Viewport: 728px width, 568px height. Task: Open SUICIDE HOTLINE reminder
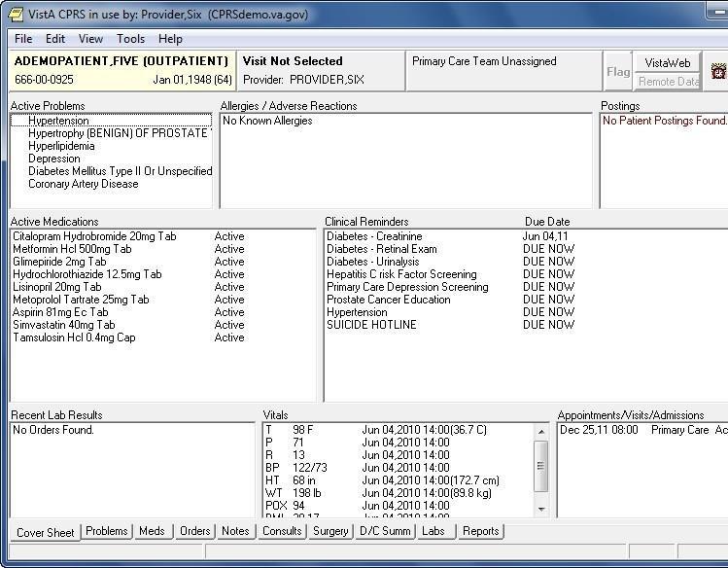point(527,325)
